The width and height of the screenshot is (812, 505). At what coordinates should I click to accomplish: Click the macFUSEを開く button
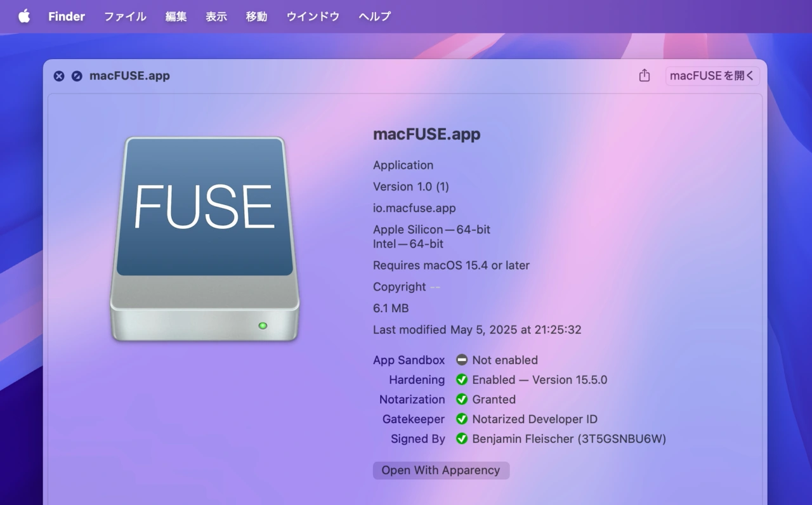coord(712,75)
